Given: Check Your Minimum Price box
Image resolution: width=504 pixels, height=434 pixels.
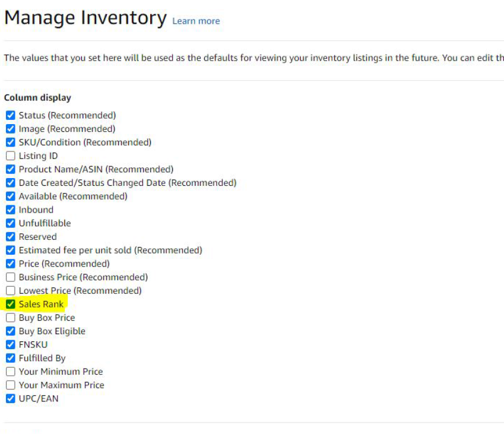Looking at the screenshot, I should (10, 372).
